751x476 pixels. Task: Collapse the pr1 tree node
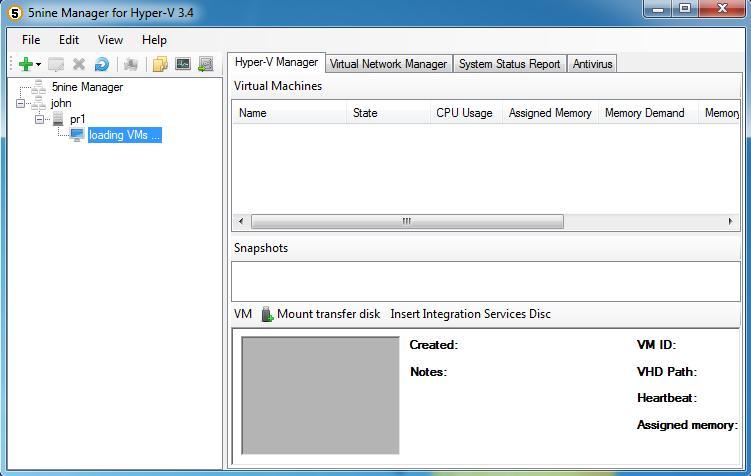(x=39, y=119)
